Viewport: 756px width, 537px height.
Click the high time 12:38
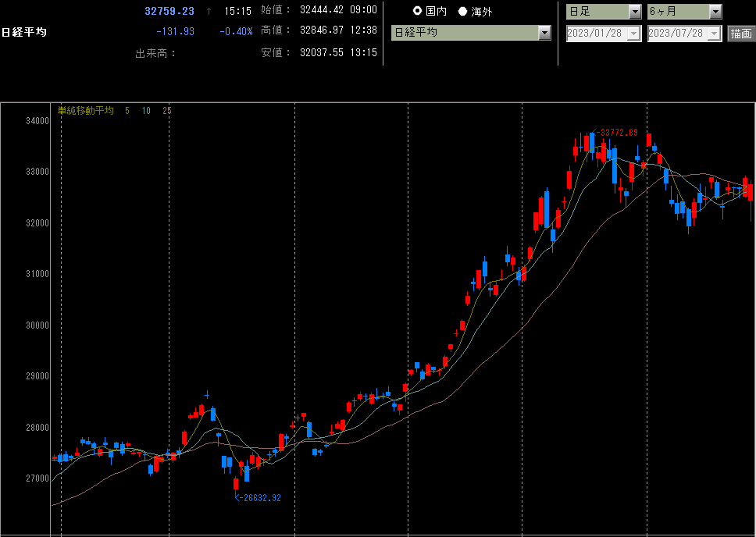click(363, 30)
